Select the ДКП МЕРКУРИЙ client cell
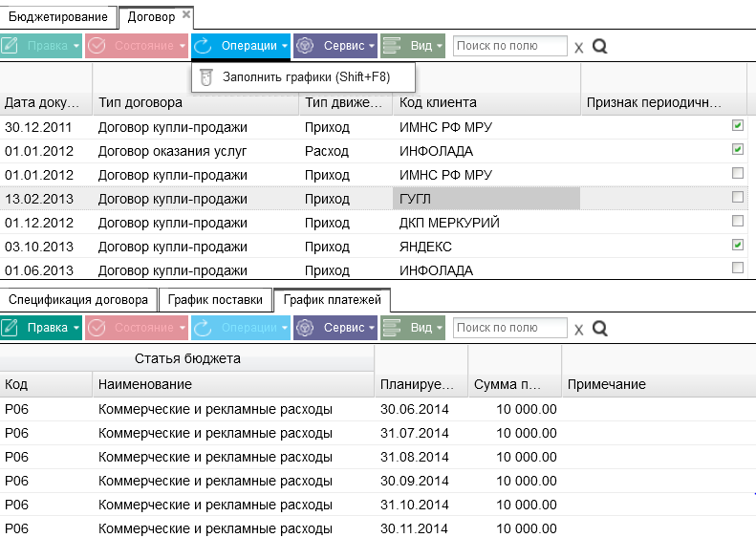756x538 pixels. point(486,223)
